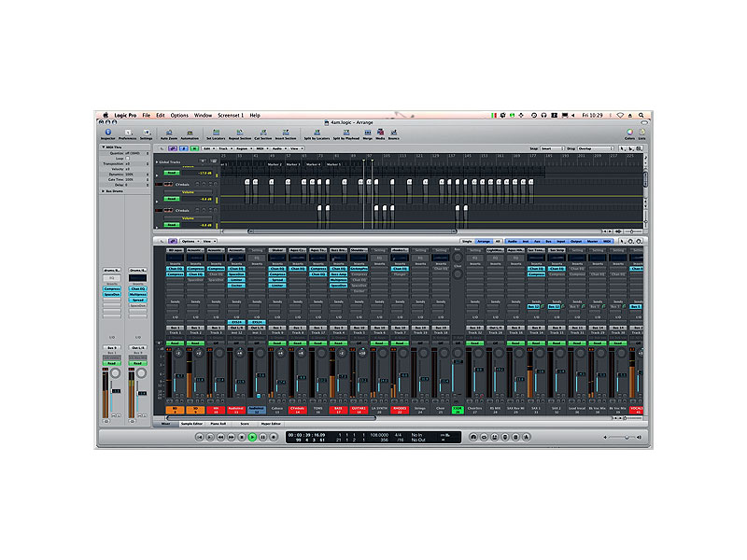The height and width of the screenshot is (560, 747).
Task: Toggle the blue Catch button in Arrange
Action: pyautogui.click(x=183, y=148)
